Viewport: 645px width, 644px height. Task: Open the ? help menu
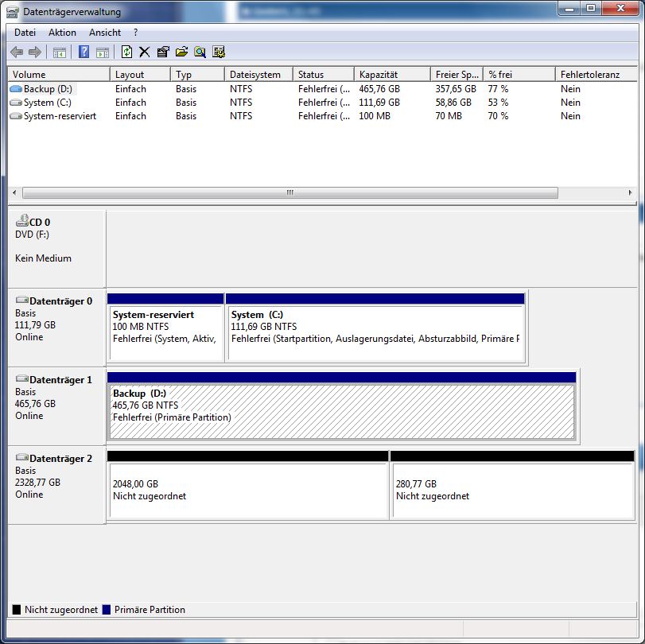[136, 33]
